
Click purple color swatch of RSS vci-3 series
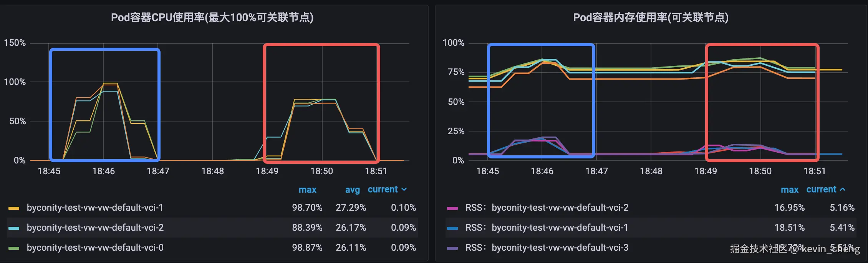pyautogui.click(x=452, y=248)
